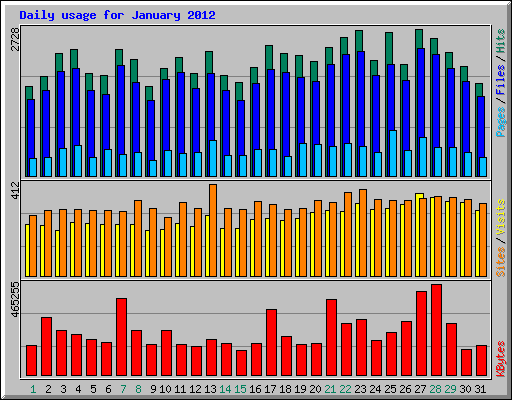
Task: Click day label 27 on the x-axis
Action: click(420, 389)
